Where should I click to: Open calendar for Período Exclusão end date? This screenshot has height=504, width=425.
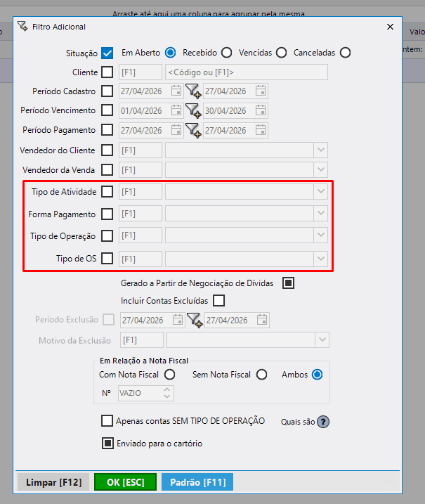pyautogui.click(x=262, y=320)
